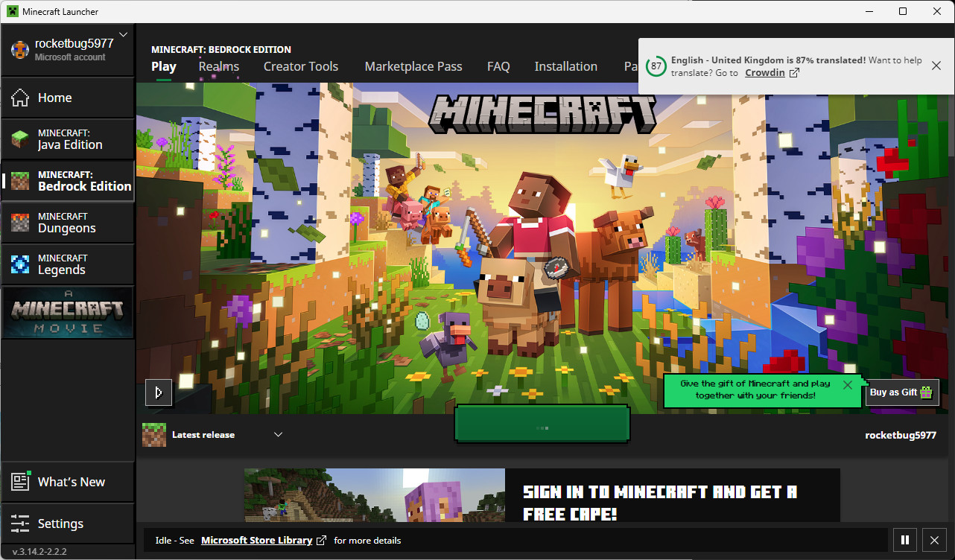This screenshot has height=560, width=955.
Task: Open Minecraft Dungeons in sidebar
Action: click(68, 223)
